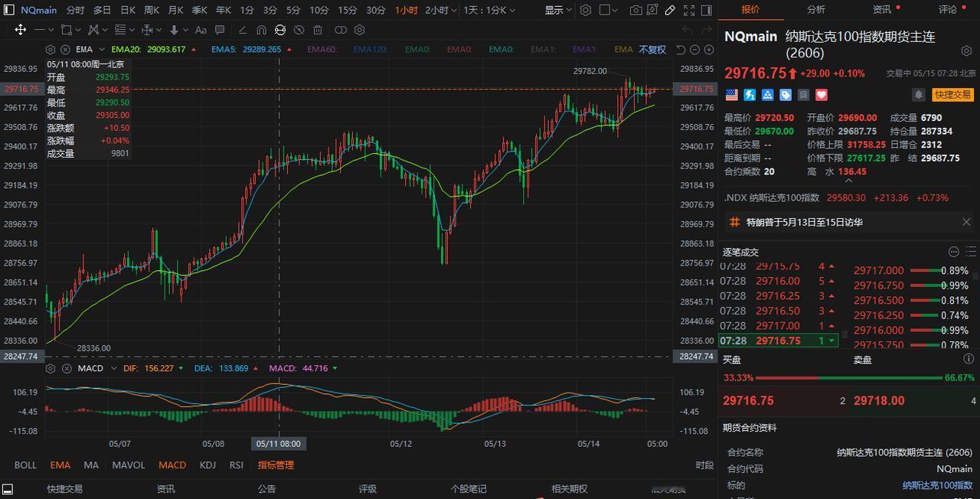The image size is (980, 499).
Task: Open the 个股笔记 bottom tab
Action: (x=469, y=488)
